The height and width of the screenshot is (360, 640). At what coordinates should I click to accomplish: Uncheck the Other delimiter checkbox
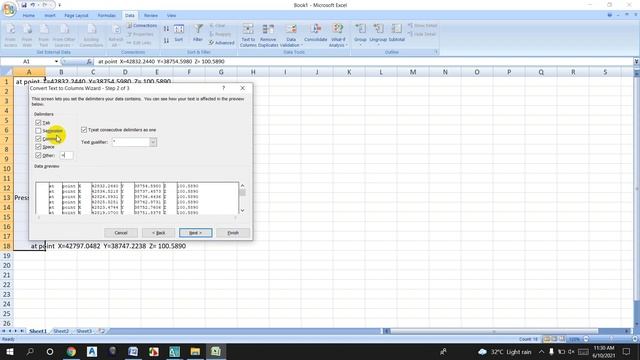[x=38, y=155]
